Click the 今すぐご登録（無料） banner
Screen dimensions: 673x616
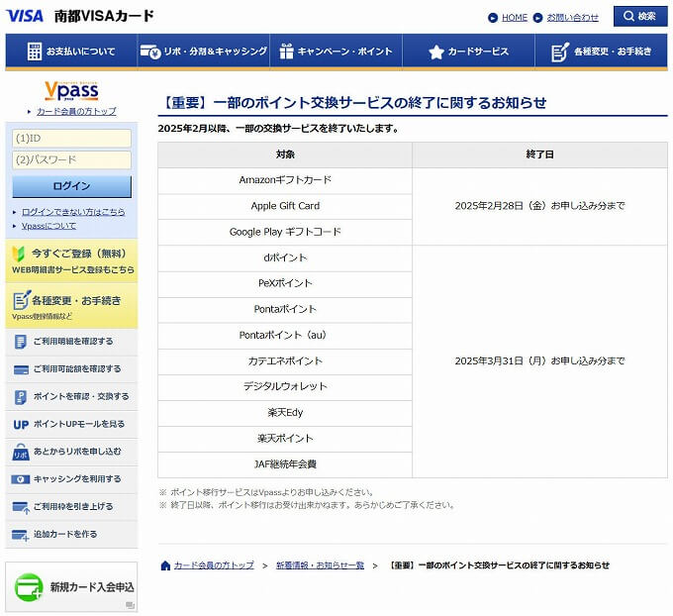(71, 260)
